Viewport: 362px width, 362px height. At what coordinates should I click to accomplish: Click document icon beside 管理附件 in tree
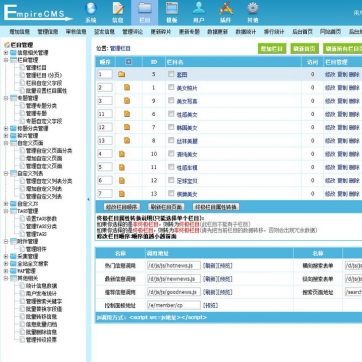click(22, 249)
